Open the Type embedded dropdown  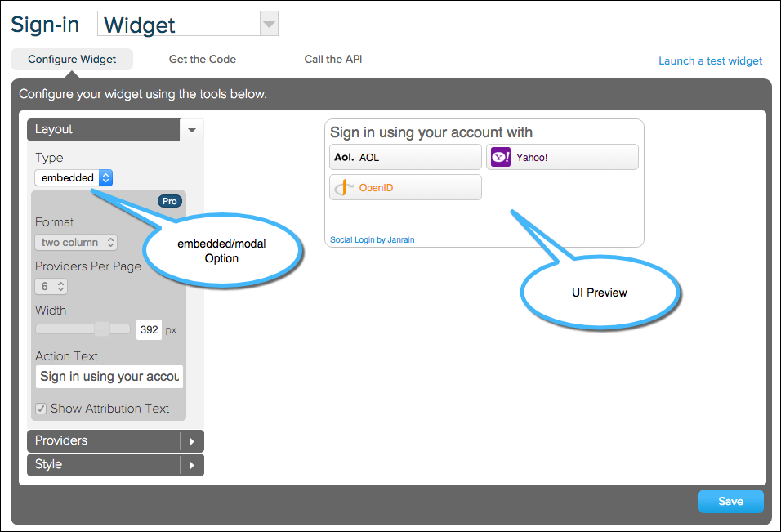click(74, 177)
